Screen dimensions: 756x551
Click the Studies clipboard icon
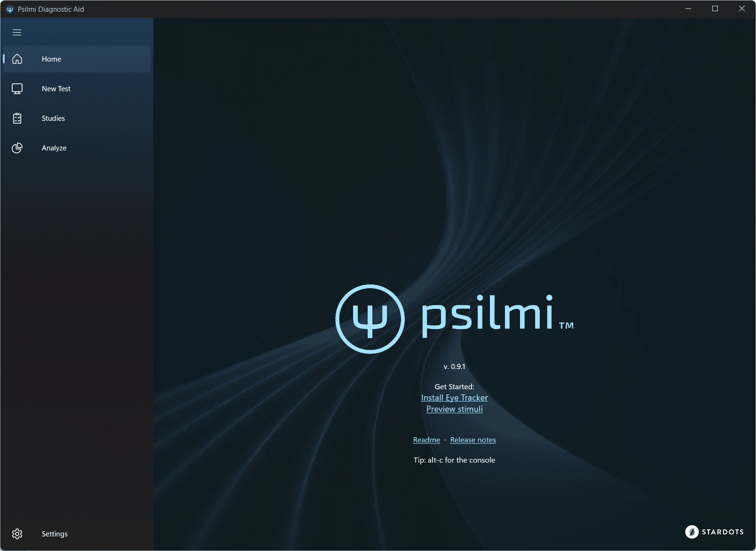click(x=17, y=118)
